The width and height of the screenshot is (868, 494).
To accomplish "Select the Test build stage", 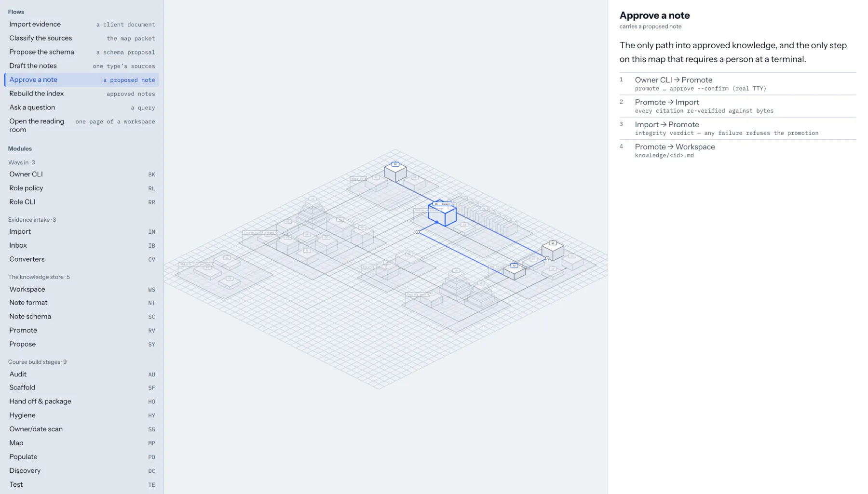I will click(81, 485).
